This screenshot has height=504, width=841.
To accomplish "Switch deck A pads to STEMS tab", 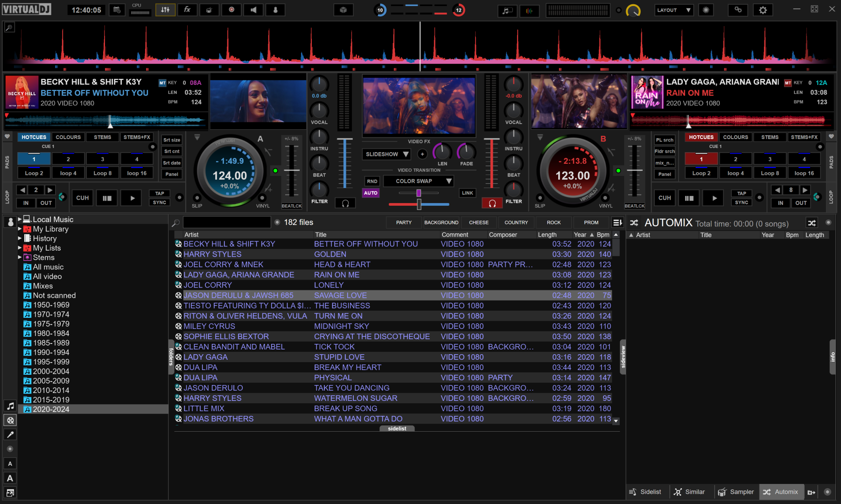I will (x=102, y=137).
